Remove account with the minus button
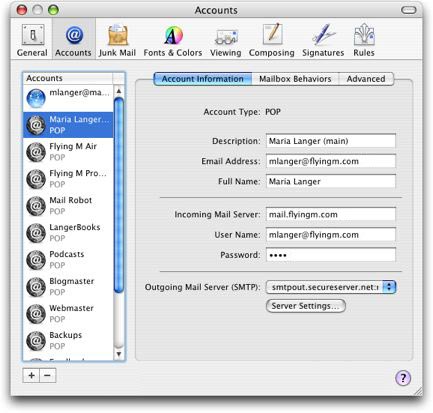This screenshot has height=413, width=433. pyautogui.click(x=48, y=376)
